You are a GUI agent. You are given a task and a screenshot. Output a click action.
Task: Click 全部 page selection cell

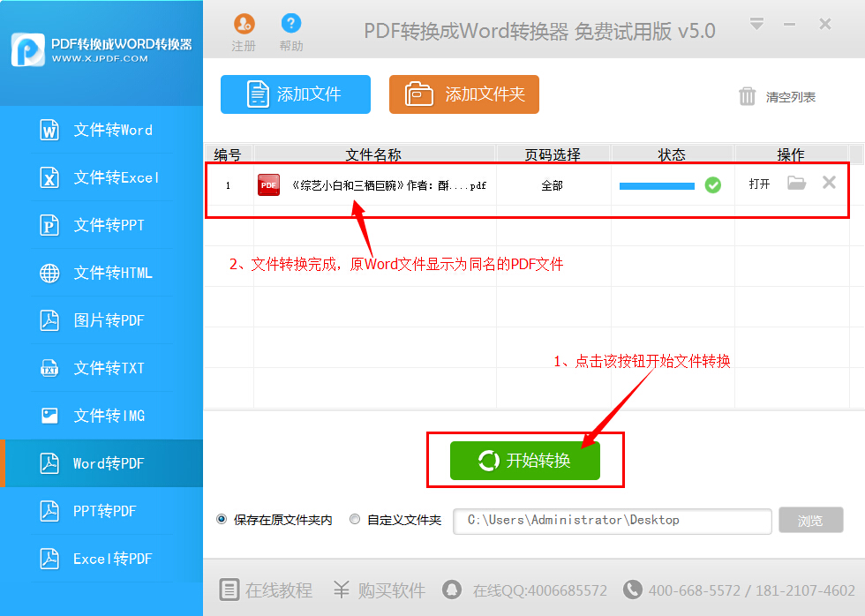[x=553, y=186]
